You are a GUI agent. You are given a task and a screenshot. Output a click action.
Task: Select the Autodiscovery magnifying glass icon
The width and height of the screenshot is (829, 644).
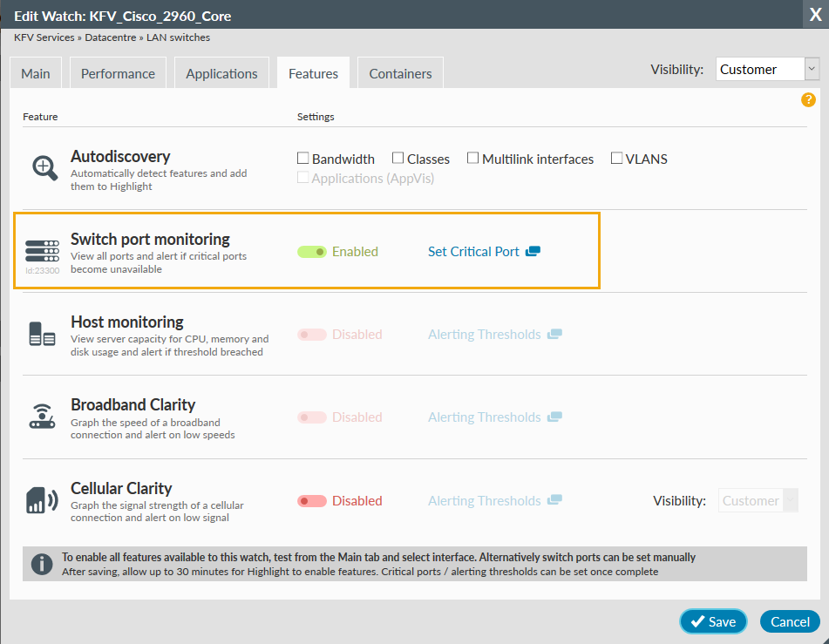coord(44,168)
